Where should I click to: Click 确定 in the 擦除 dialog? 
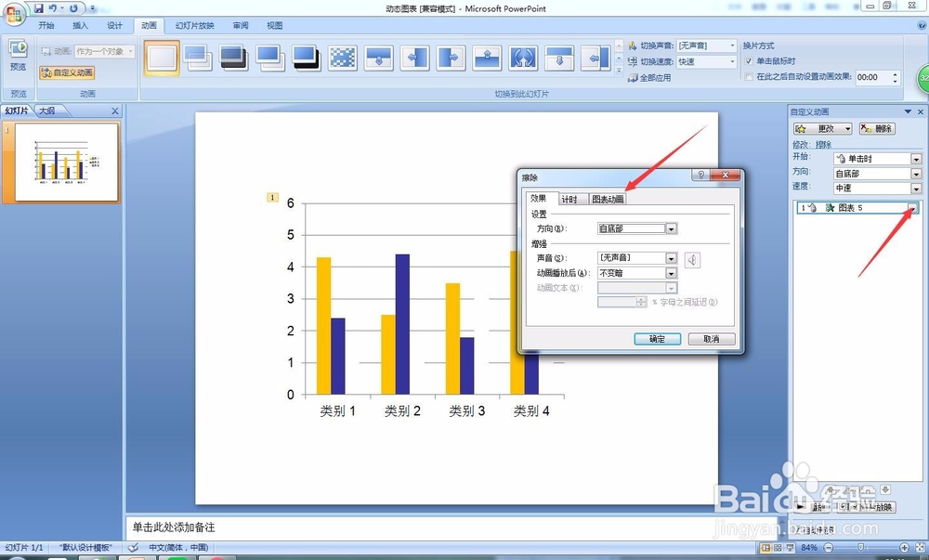657,339
